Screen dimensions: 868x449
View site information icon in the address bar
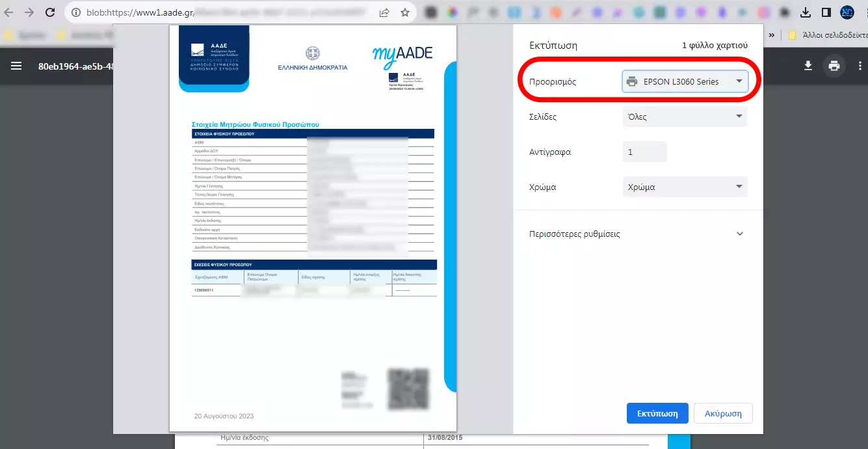(75, 12)
